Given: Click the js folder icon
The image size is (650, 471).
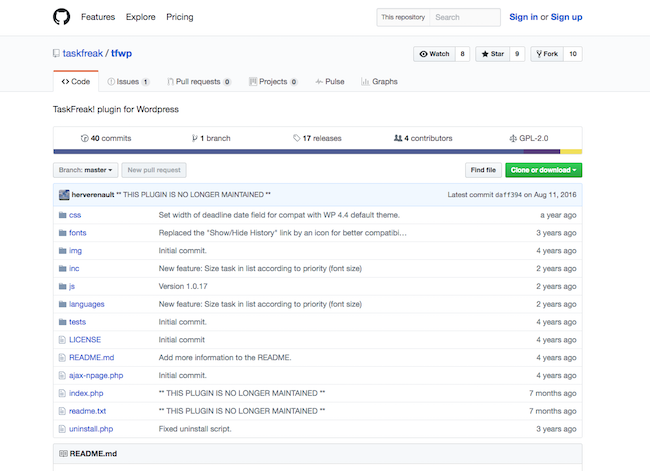Looking at the screenshot, I should pos(63,286).
